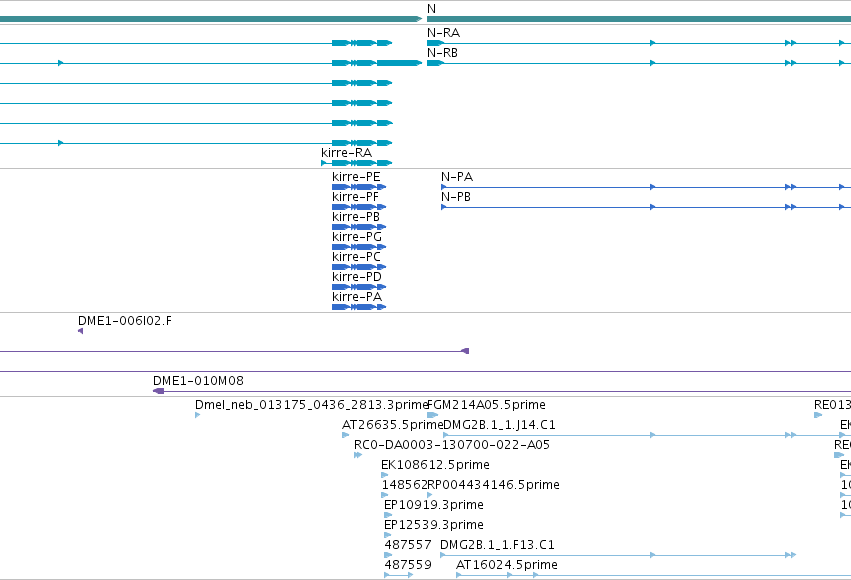Click the N-RA transcript label
The width and height of the screenshot is (851, 580).
click(x=443, y=33)
